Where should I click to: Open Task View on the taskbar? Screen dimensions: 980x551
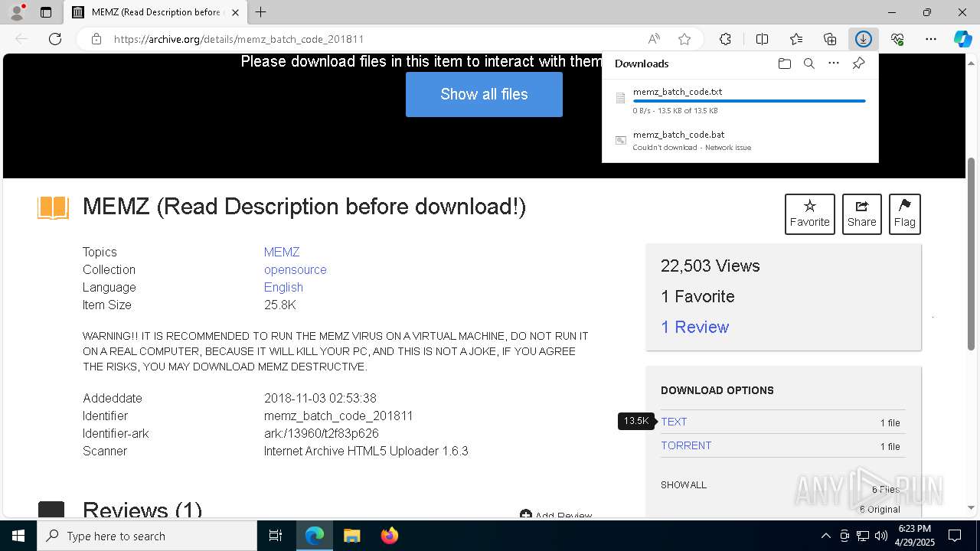[276, 536]
